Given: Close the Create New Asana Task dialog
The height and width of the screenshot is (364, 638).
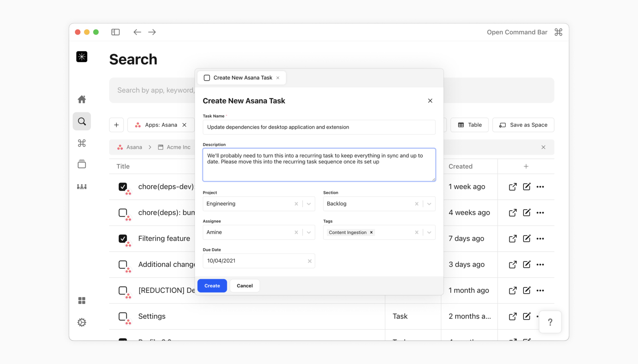Looking at the screenshot, I should 430,101.
